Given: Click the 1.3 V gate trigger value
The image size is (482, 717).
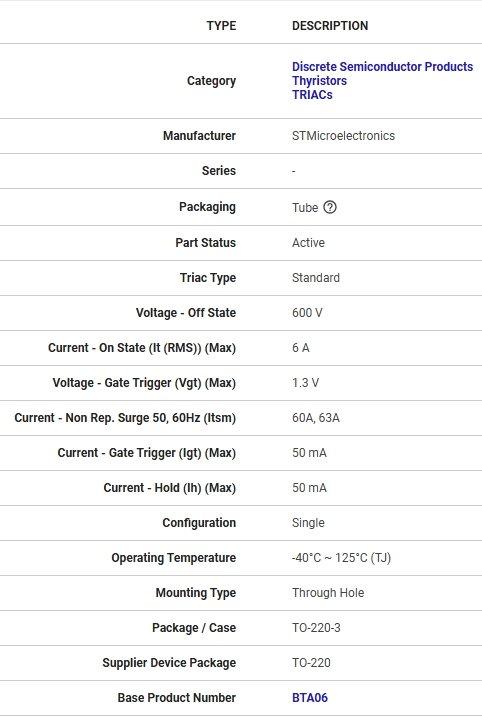Looking at the screenshot, I should pyautogui.click(x=305, y=383).
